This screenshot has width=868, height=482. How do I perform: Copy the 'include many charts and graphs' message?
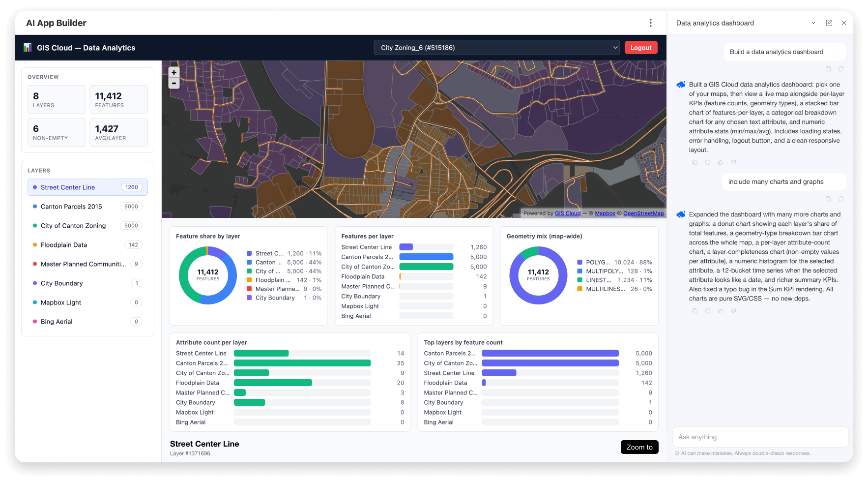point(828,199)
